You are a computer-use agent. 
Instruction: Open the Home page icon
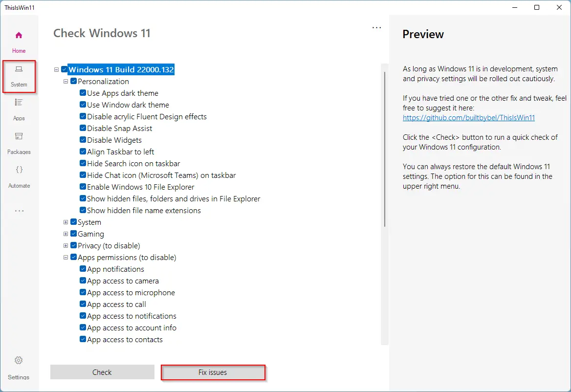coord(19,35)
